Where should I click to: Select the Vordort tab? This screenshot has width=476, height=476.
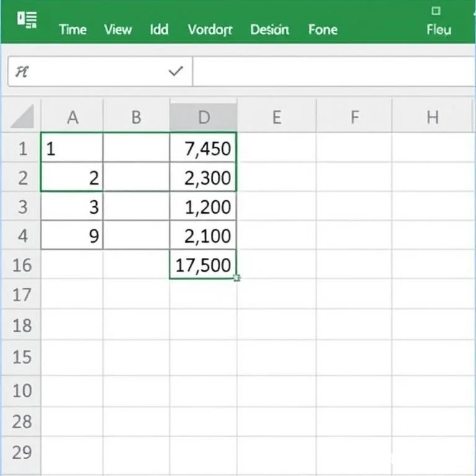209,29
